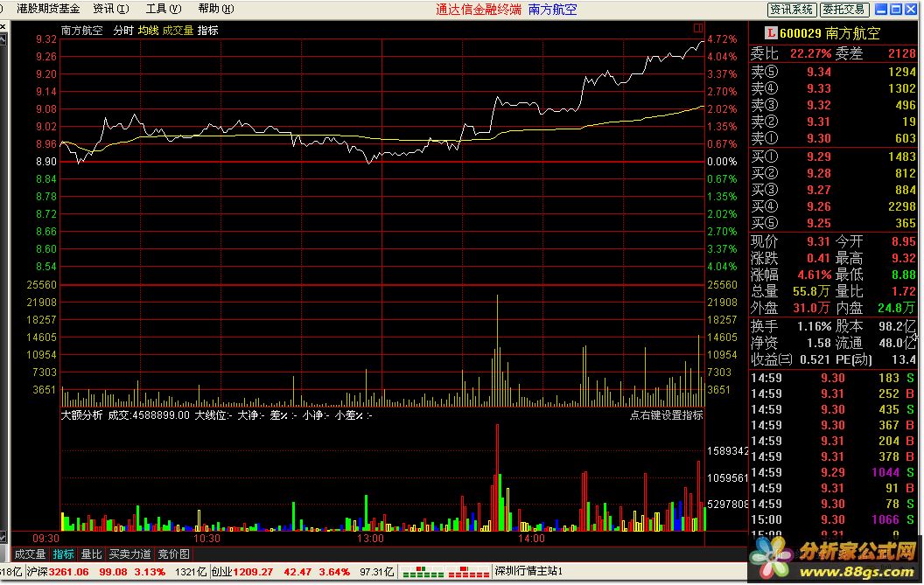Click the 卖⑤ row at 9.34
The height and width of the screenshot is (585, 924).
(x=833, y=72)
